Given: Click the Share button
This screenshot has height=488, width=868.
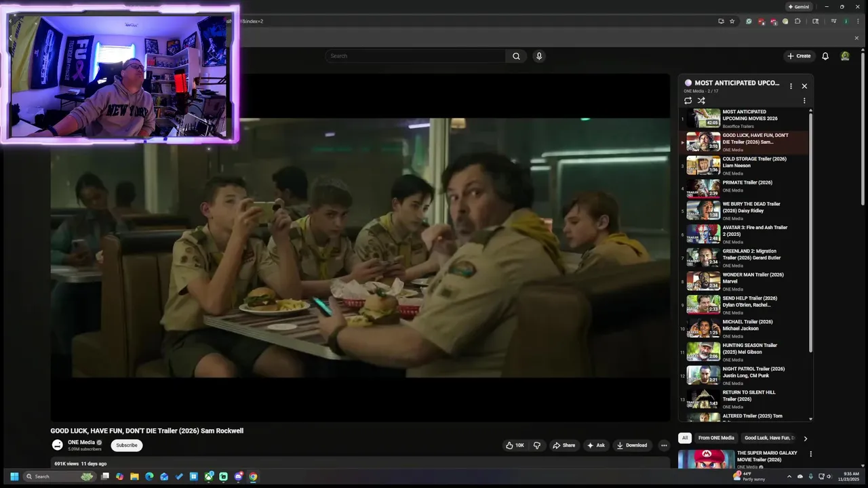Looking at the screenshot, I should click(x=564, y=445).
